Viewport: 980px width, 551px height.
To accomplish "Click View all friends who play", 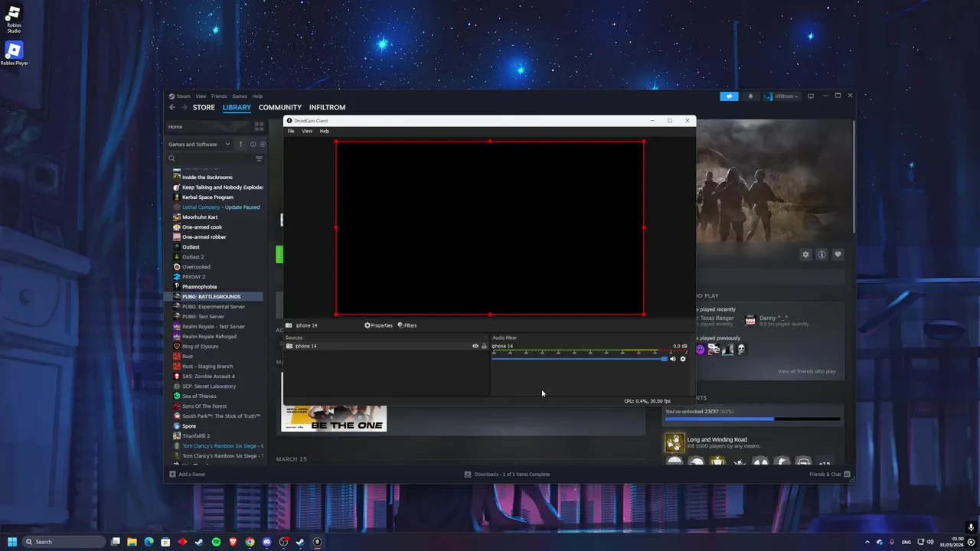I will coord(806,371).
